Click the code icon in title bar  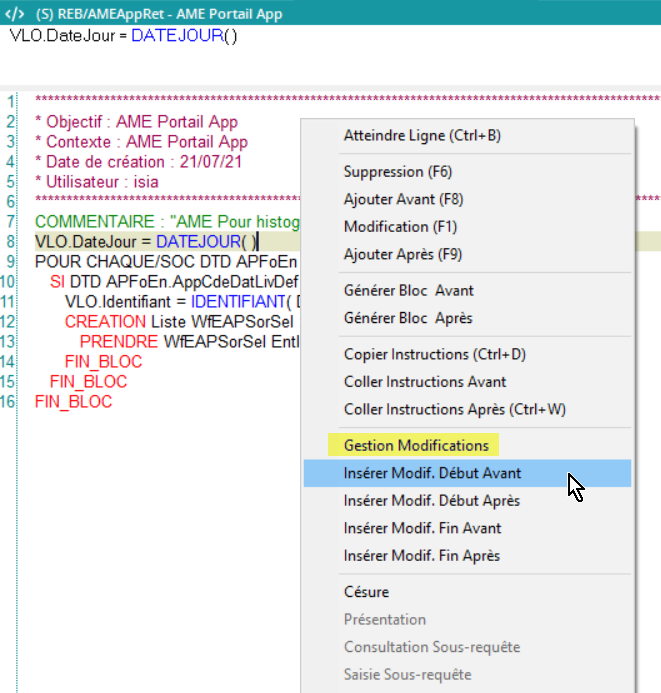[x=15, y=14]
